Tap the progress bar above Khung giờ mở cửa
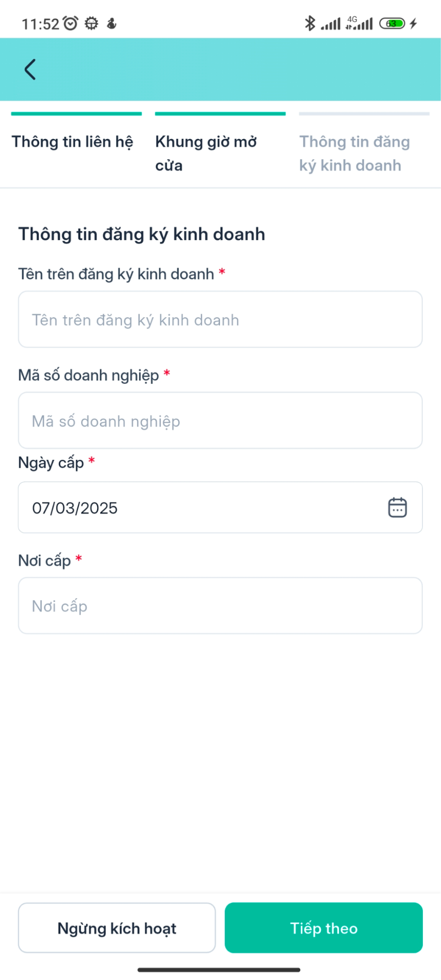Image resolution: width=441 pixels, height=980 pixels. pyautogui.click(x=220, y=114)
